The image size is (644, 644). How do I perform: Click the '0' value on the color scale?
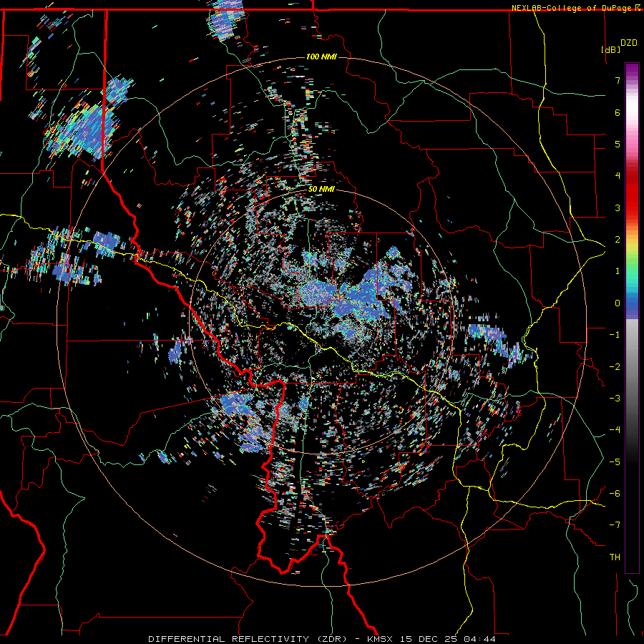618,303
